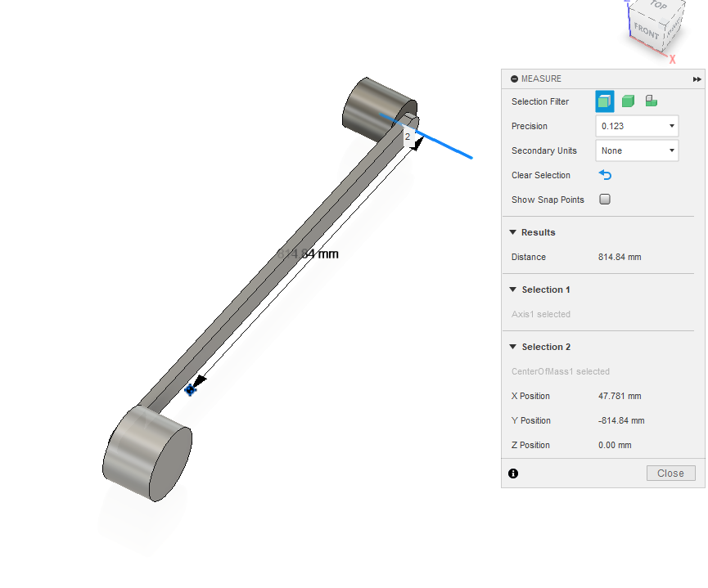Open the Secondary Units dropdown

coord(637,150)
